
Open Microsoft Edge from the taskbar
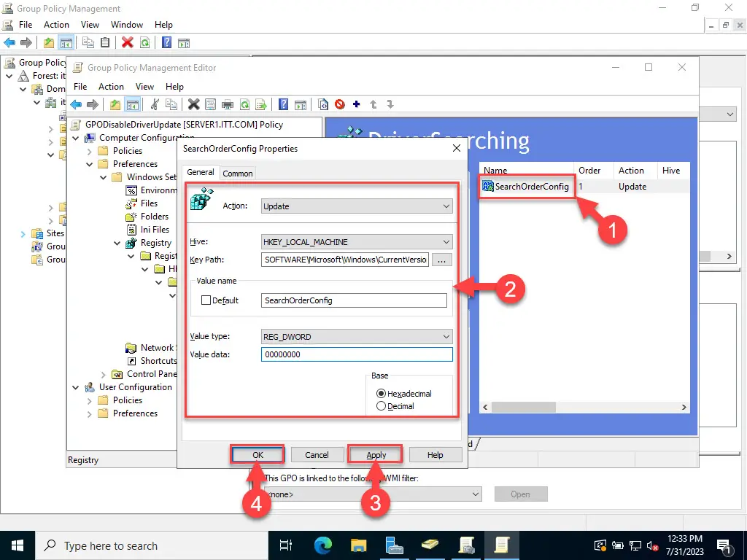point(323,545)
